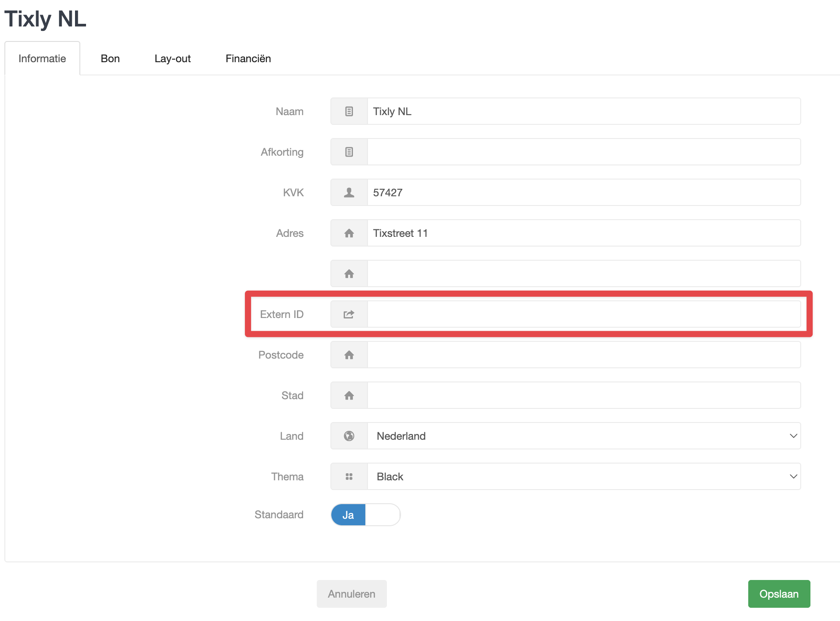Click the house icon beside Adres field

tap(349, 233)
